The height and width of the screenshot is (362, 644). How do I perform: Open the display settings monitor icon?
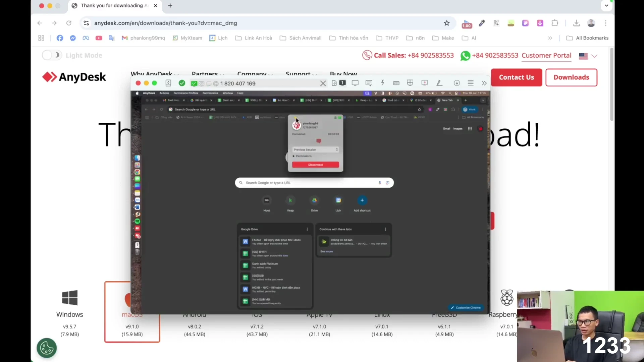pos(355,83)
